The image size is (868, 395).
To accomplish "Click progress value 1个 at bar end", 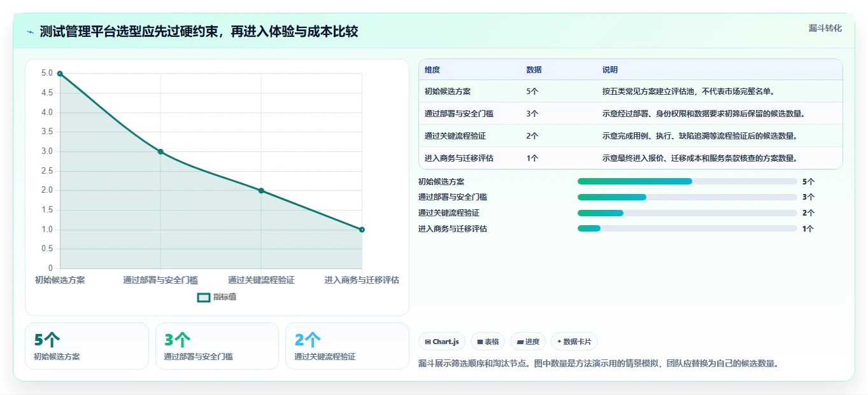I will pyautogui.click(x=808, y=228).
